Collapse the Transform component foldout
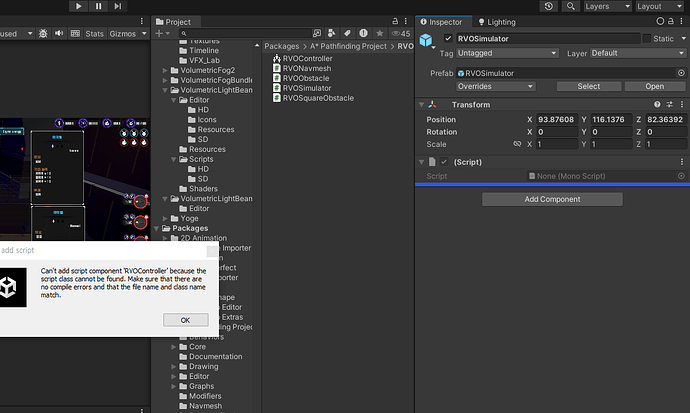Image resolution: width=690 pixels, height=413 pixels. pos(421,105)
